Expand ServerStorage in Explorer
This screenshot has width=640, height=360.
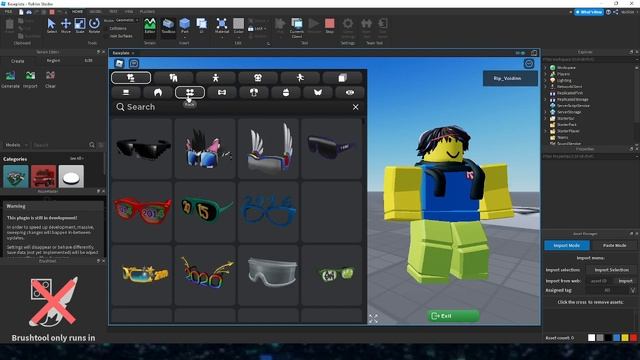click(x=546, y=112)
